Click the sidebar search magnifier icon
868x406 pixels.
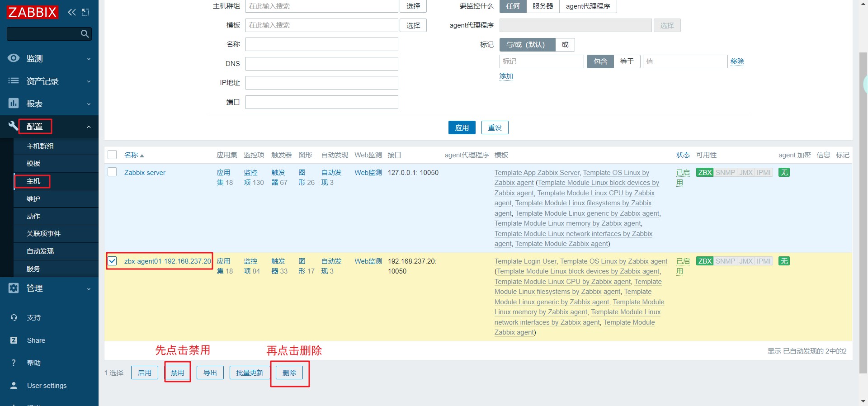(85, 34)
